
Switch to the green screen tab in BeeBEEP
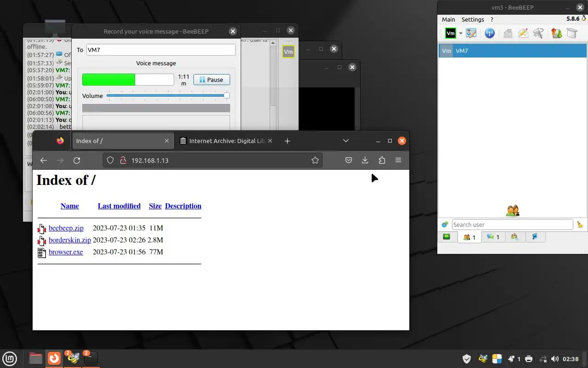[447, 237]
